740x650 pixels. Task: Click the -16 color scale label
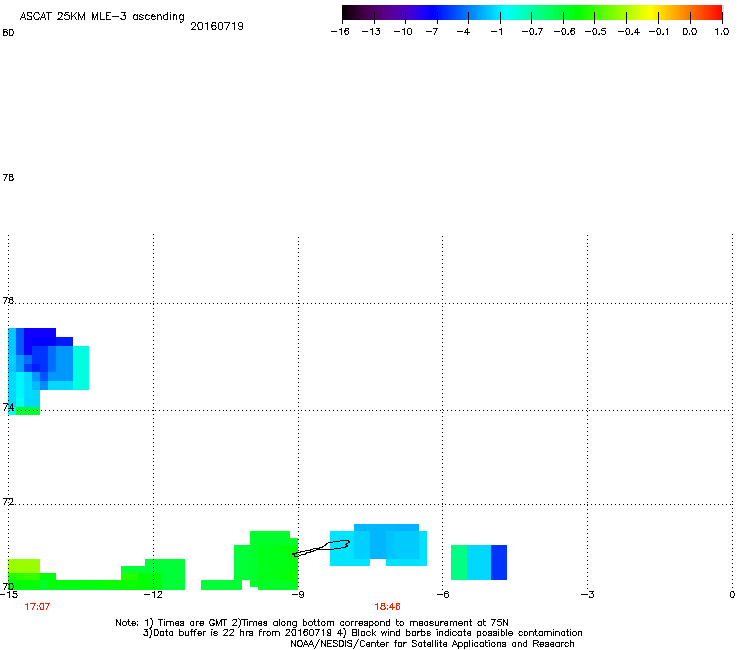click(x=340, y=32)
